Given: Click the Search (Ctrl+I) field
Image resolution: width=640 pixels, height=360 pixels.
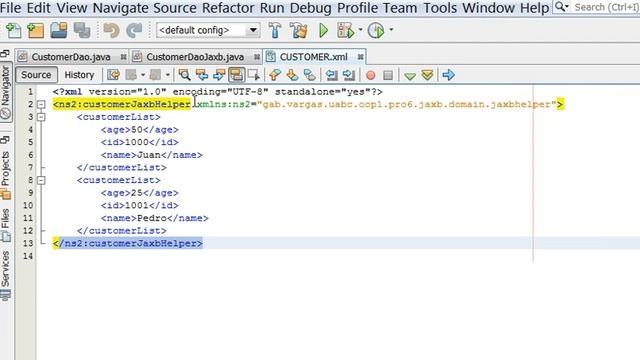Looking at the screenshot, I should pos(597,7).
